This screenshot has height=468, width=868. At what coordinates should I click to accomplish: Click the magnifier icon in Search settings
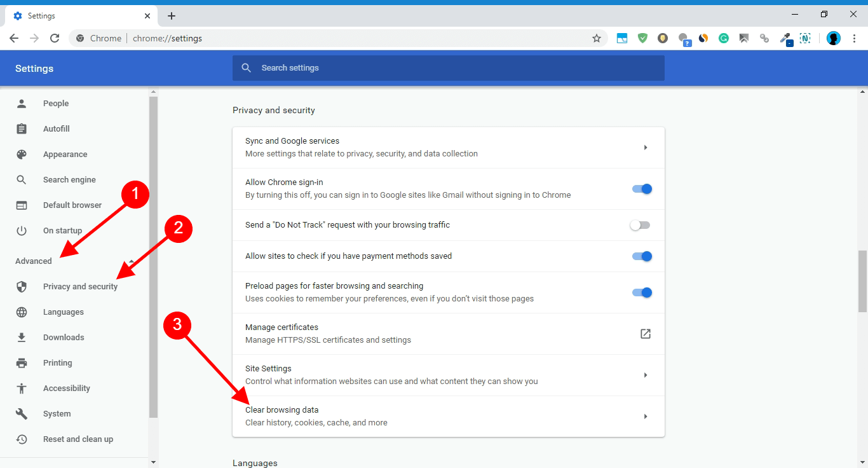247,68
